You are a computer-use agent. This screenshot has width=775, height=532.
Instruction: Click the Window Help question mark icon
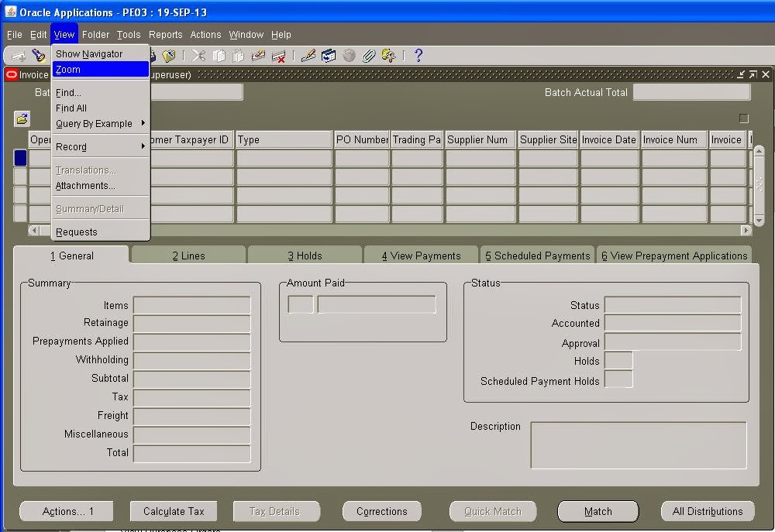pyautogui.click(x=418, y=55)
